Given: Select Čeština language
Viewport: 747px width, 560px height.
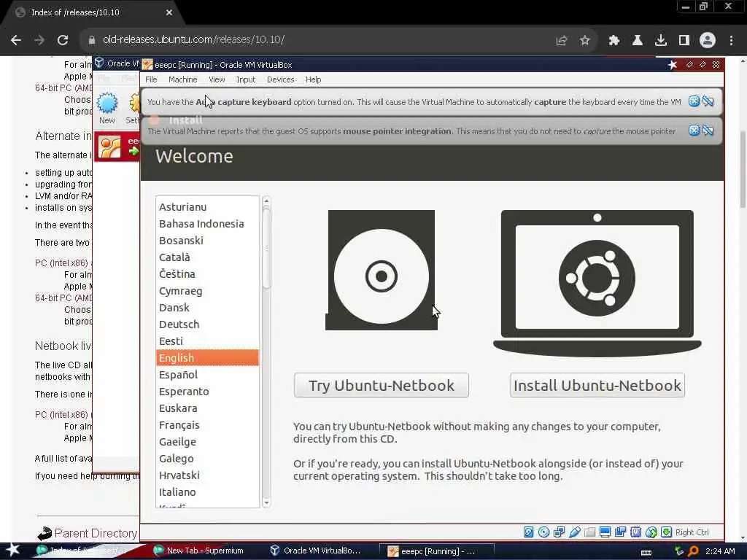Looking at the screenshot, I should pyautogui.click(x=208, y=274).
